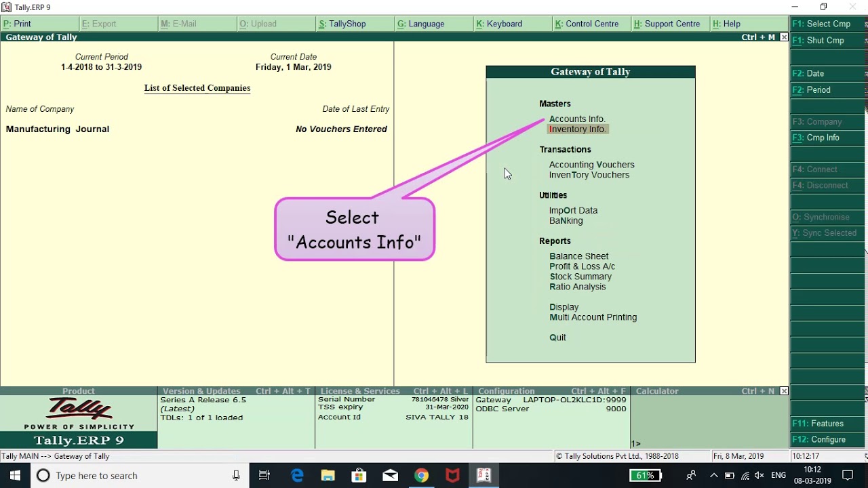Image resolution: width=868 pixels, height=488 pixels.
Task: Click the volume muted tray icon
Action: [x=759, y=476]
